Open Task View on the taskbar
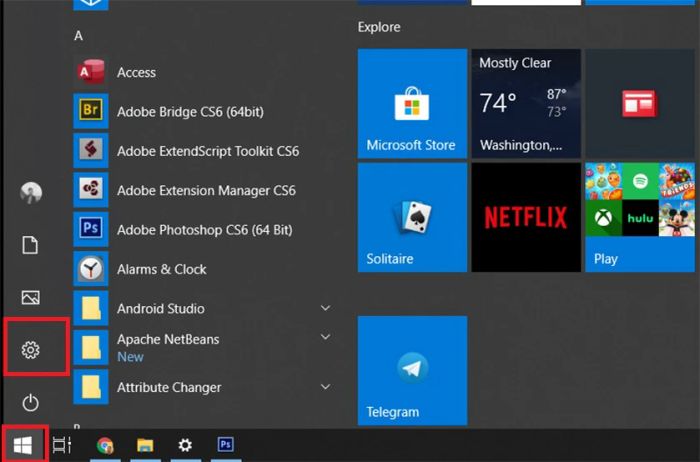Screen dimensions: 700x462 (62, 445)
